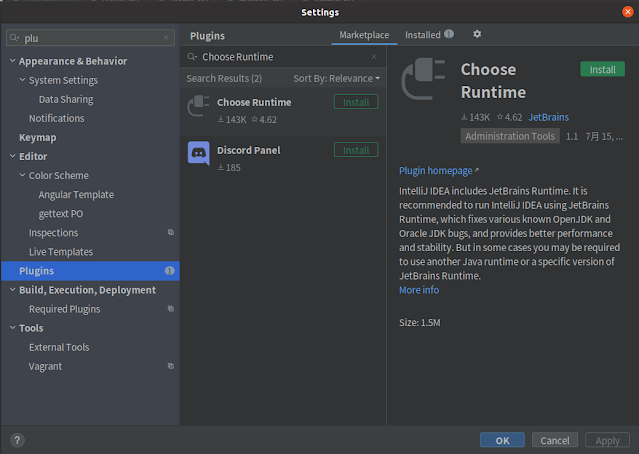Open the help question mark button

(17, 440)
